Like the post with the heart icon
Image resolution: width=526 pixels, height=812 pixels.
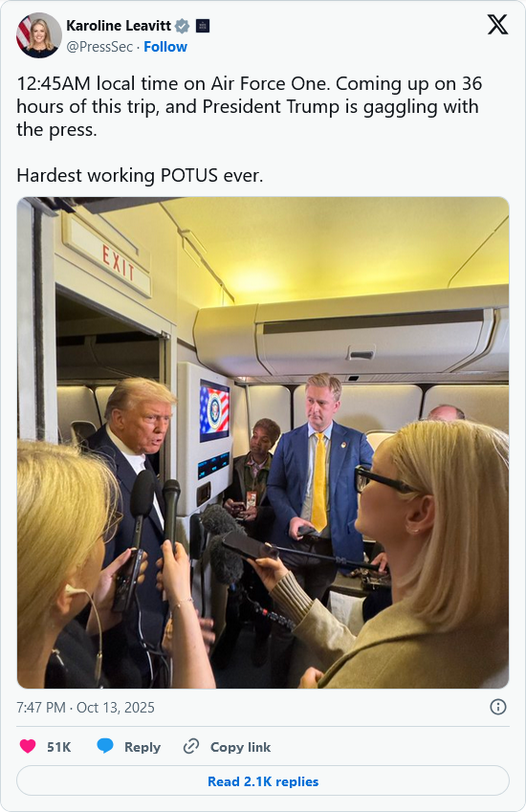28,746
